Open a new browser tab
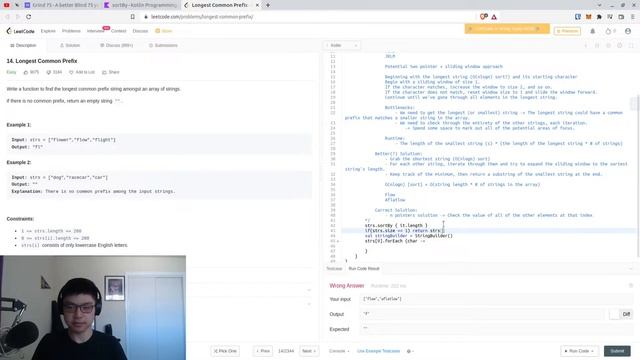The image size is (640, 360). [268, 5]
